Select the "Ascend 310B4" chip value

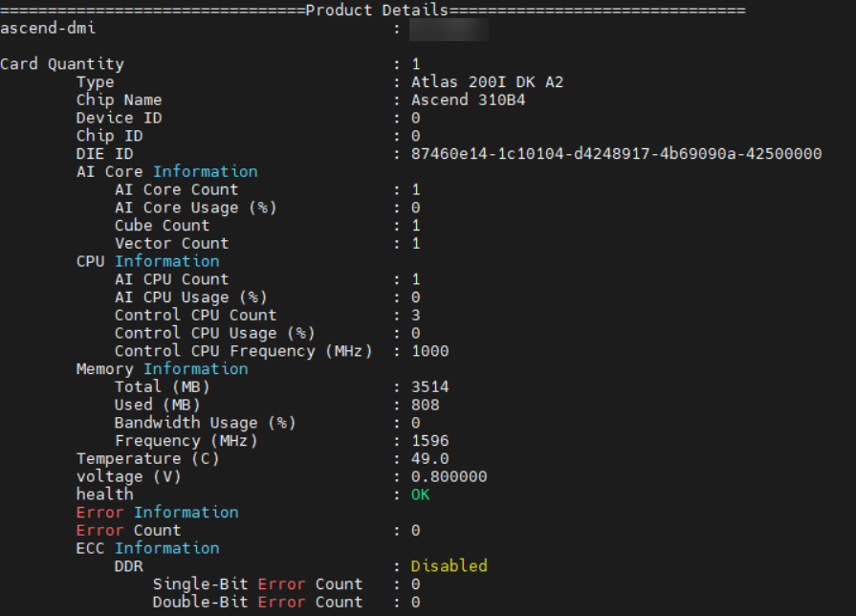[468, 99]
